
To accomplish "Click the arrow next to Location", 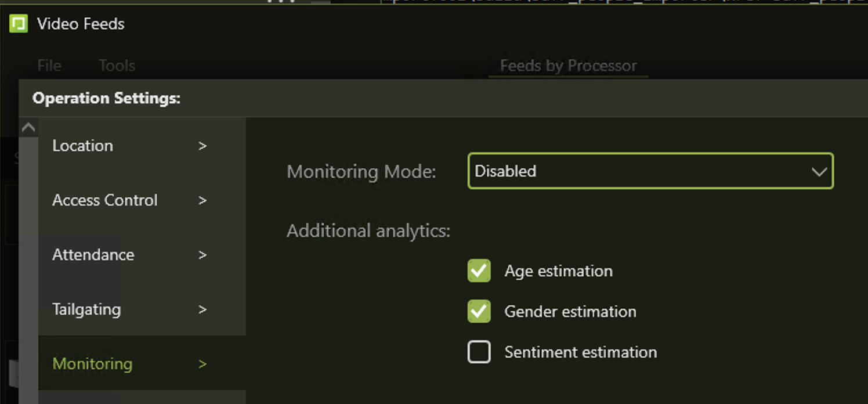I will click(x=202, y=146).
